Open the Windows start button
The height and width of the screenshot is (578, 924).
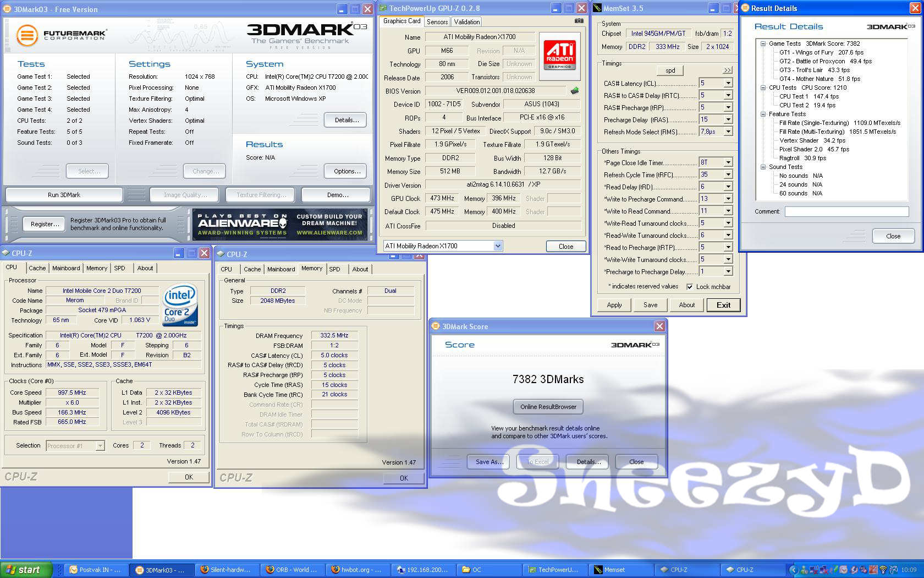pos(26,570)
